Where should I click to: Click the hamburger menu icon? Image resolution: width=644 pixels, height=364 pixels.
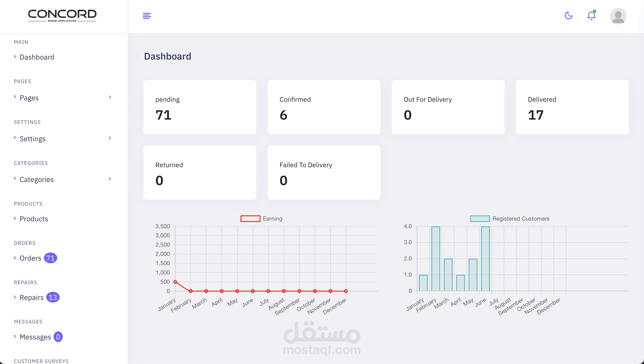[x=147, y=16]
